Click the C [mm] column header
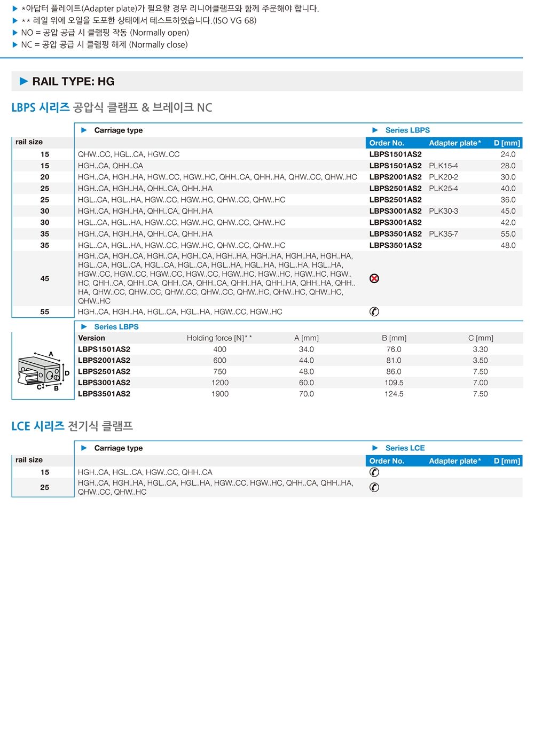The height and width of the screenshot is (756, 534). [481, 338]
